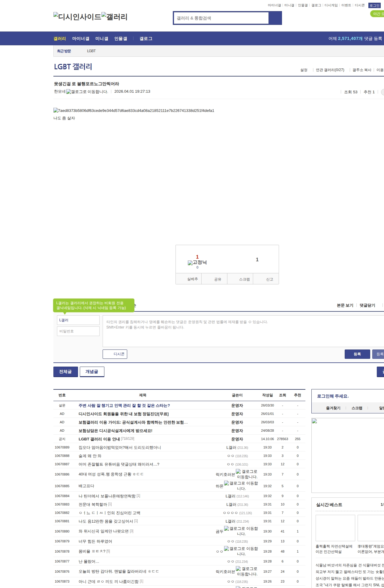Click the sidebar '로그인해 주세요.' link
The height and width of the screenshot is (588, 384).
pos(333,396)
